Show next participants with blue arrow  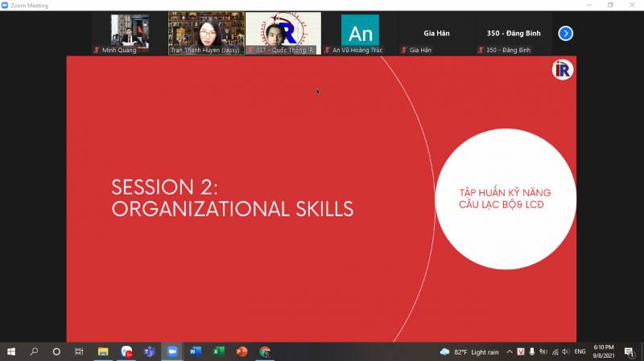tap(566, 33)
